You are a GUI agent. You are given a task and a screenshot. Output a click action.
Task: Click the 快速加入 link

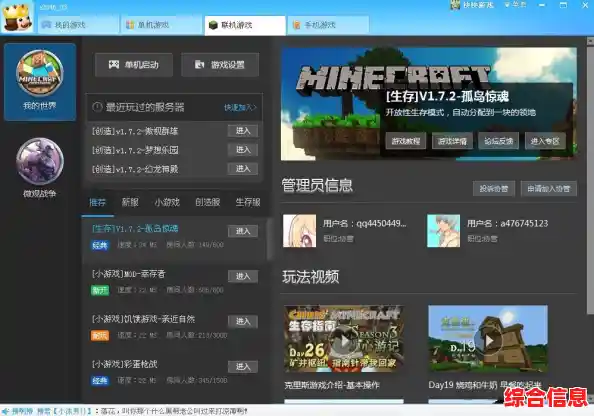tap(240, 108)
